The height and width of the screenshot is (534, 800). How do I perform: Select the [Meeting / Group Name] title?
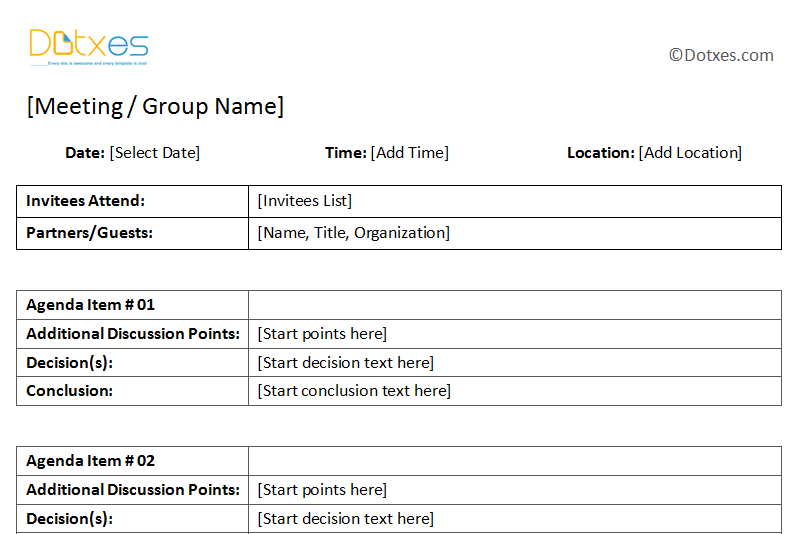(x=155, y=107)
